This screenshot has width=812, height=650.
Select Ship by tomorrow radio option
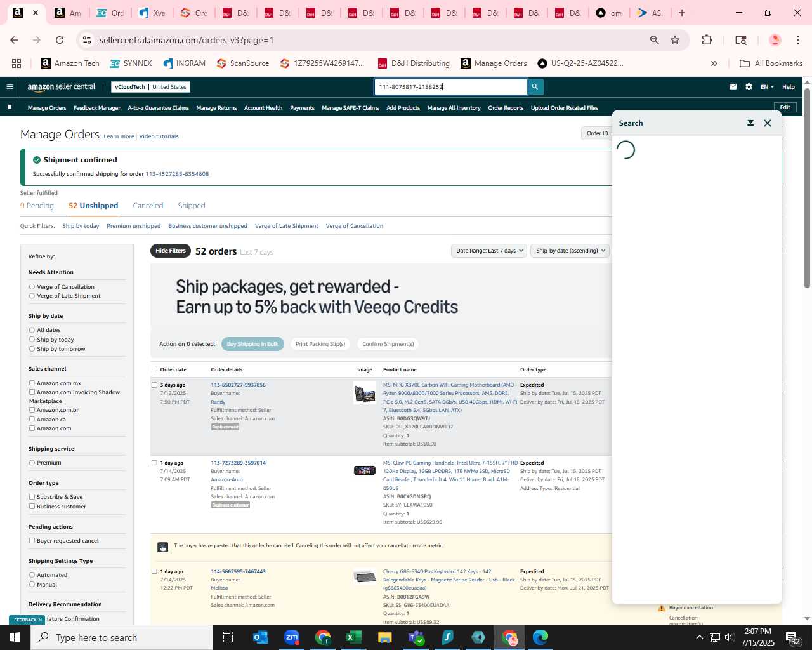coord(32,349)
